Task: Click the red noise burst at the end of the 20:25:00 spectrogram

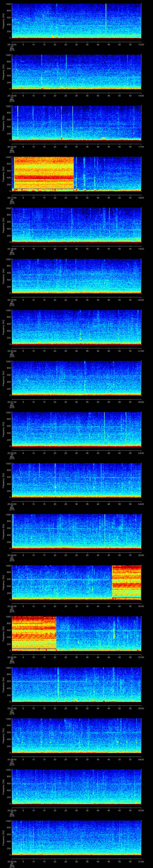Action: coord(126,583)
